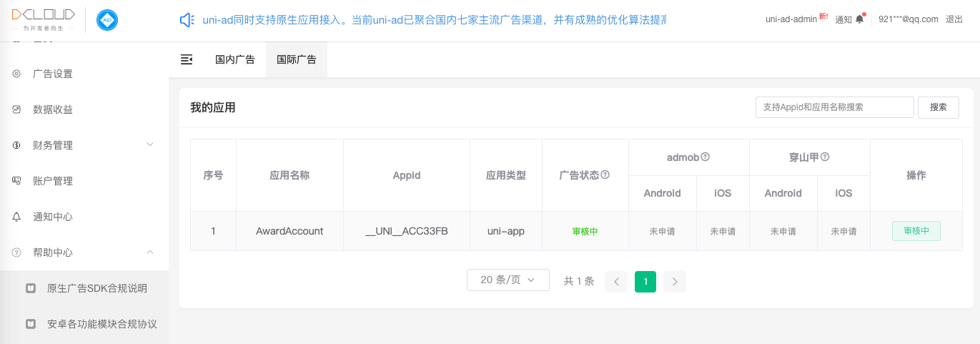Go to the previous page arrow
Viewport: 980px width, 344px height.
(x=616, y=281)
